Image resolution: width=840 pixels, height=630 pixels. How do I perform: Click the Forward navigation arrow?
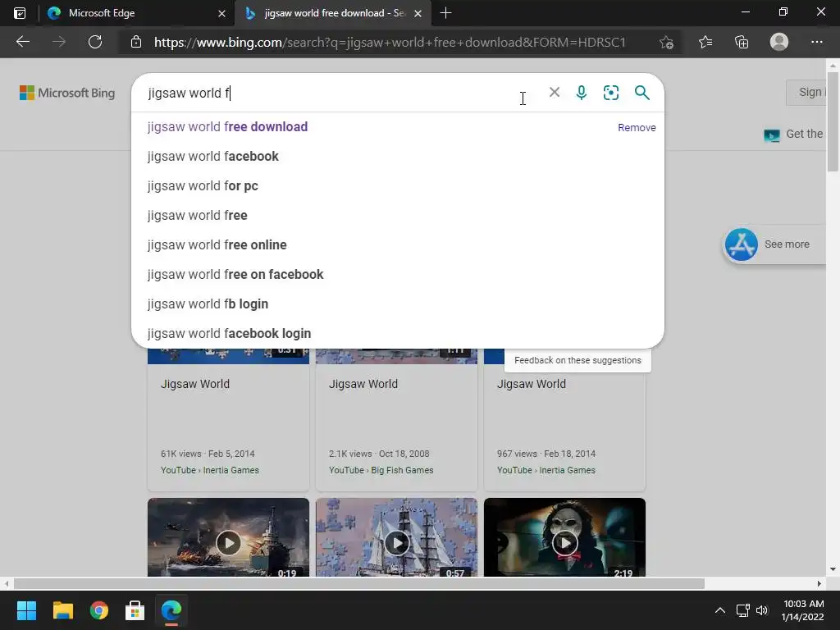click(x=59, y=42)
